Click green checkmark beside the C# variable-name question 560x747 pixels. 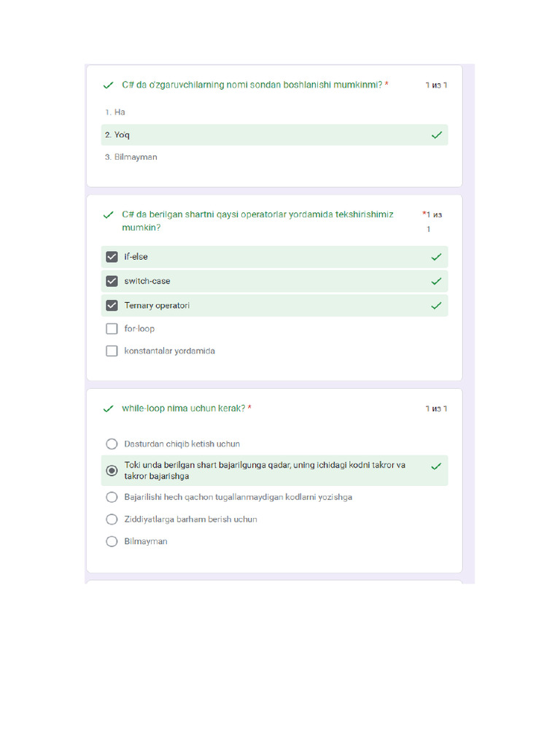108,85
